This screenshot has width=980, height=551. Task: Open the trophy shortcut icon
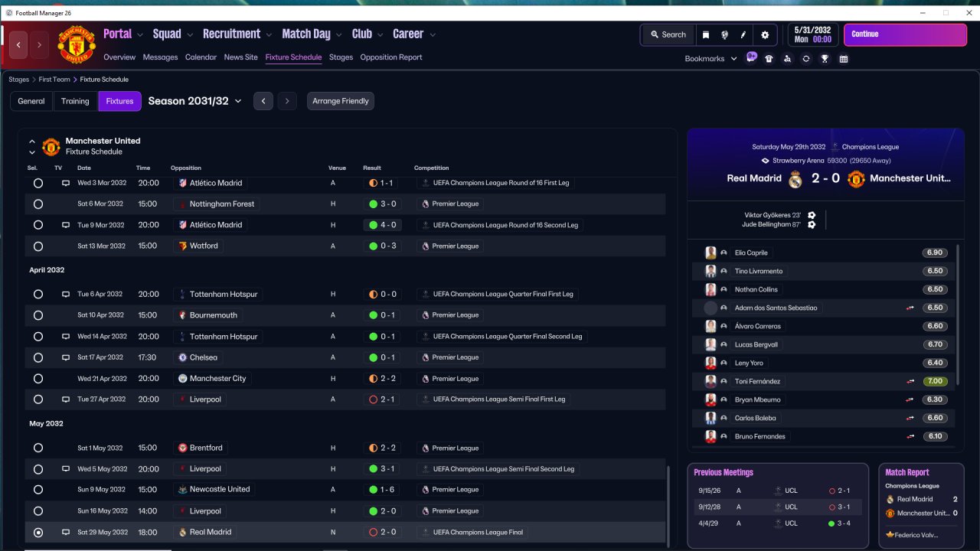tap(825, 59)
